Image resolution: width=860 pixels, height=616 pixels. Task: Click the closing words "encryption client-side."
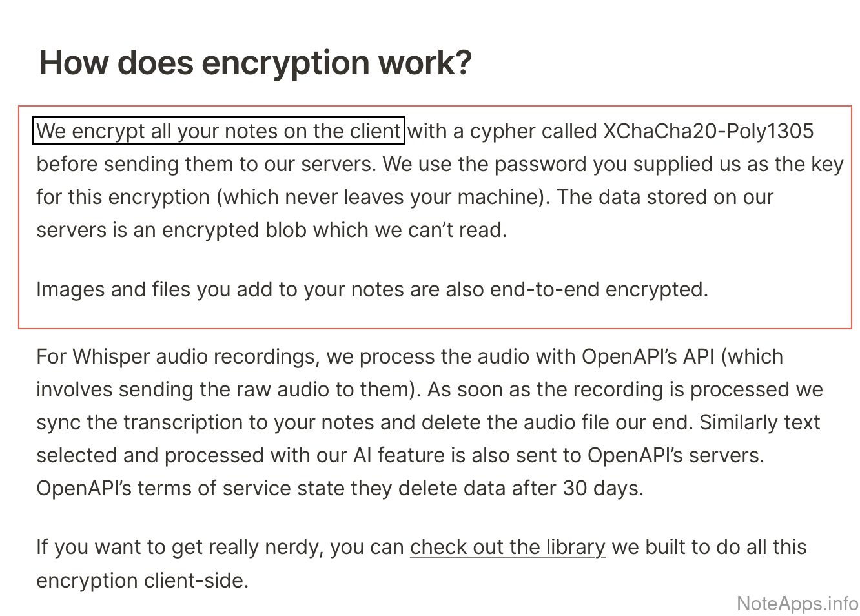click(x=142, y=580)
